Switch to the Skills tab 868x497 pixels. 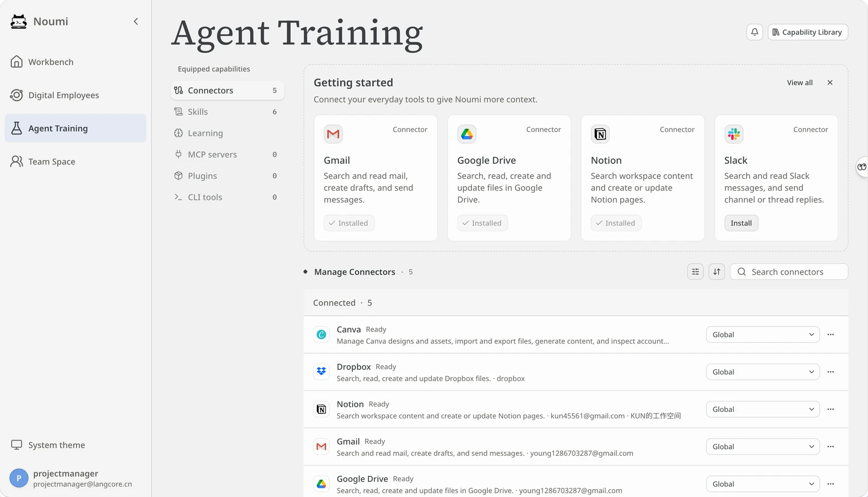(x=227, y=112)
